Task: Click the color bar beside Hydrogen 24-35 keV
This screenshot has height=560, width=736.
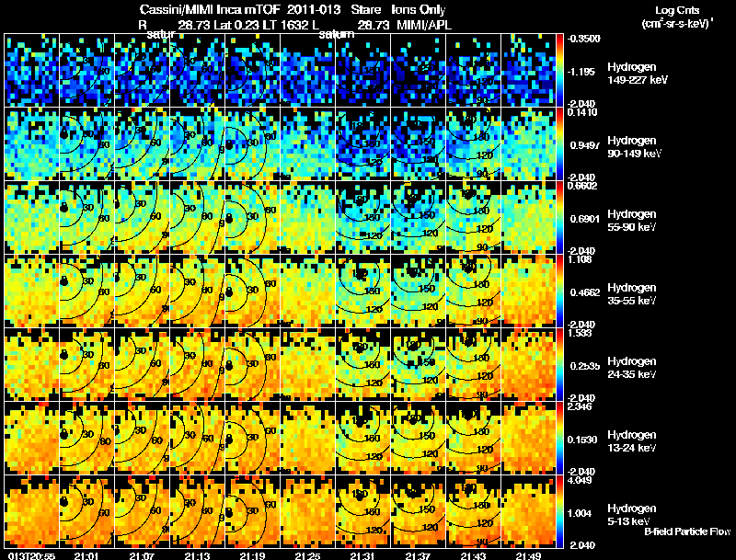Action: tap(559, 365)
